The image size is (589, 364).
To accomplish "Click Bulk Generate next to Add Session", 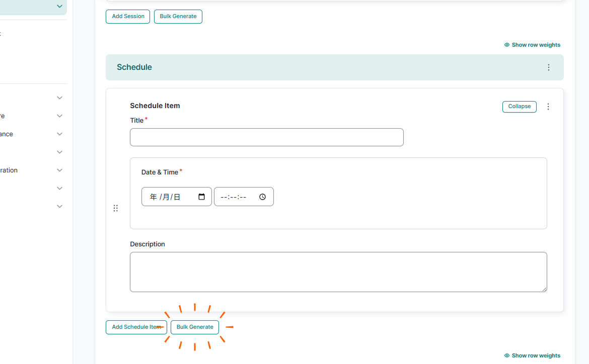I will pyautogui.click(x=178, y=17).
